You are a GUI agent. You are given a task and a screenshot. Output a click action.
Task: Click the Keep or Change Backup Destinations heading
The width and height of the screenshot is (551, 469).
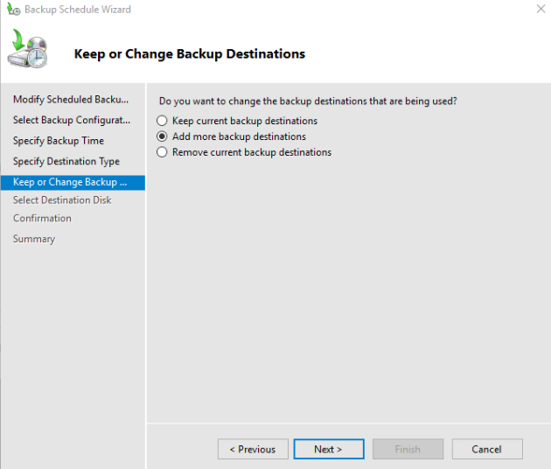(x=189, y=54)
